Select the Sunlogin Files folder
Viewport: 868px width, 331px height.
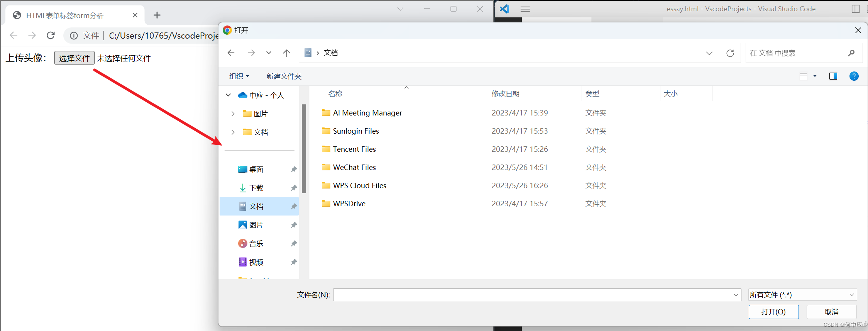click(x=350, y=131)
